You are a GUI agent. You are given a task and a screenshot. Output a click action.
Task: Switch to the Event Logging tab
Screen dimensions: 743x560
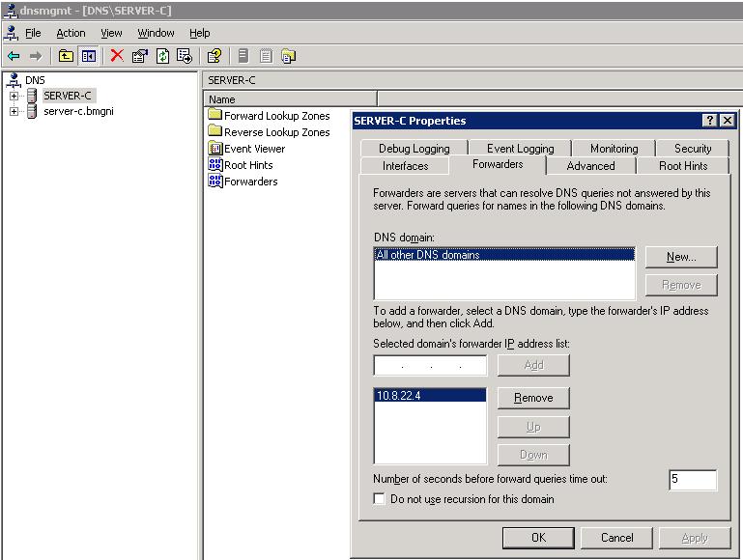(520, 148)
